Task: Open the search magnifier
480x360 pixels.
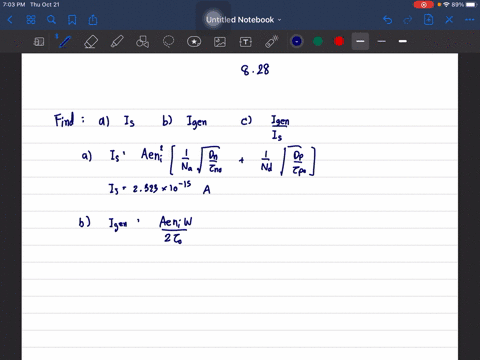Action: coord(51,20)
